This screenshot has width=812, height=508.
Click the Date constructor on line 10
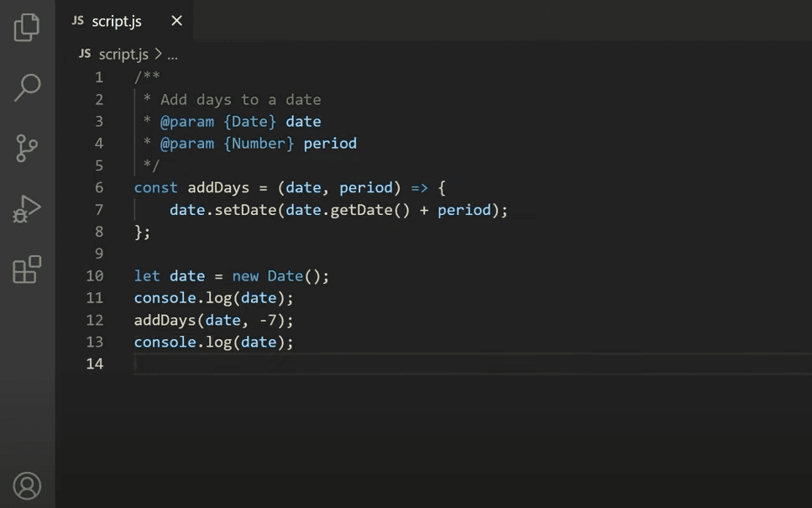coord(285,275)
